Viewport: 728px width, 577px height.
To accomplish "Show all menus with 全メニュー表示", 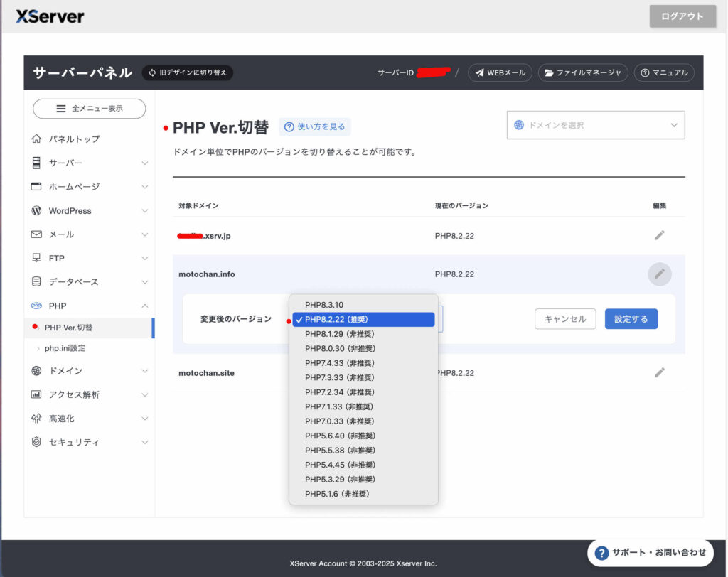I will 89,109.
